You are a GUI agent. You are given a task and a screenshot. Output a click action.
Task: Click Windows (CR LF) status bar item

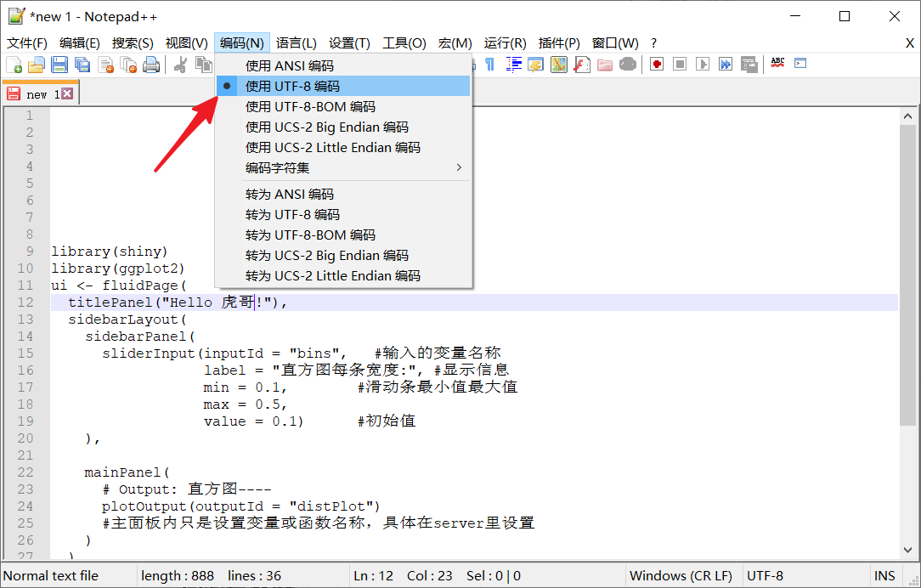681,575
